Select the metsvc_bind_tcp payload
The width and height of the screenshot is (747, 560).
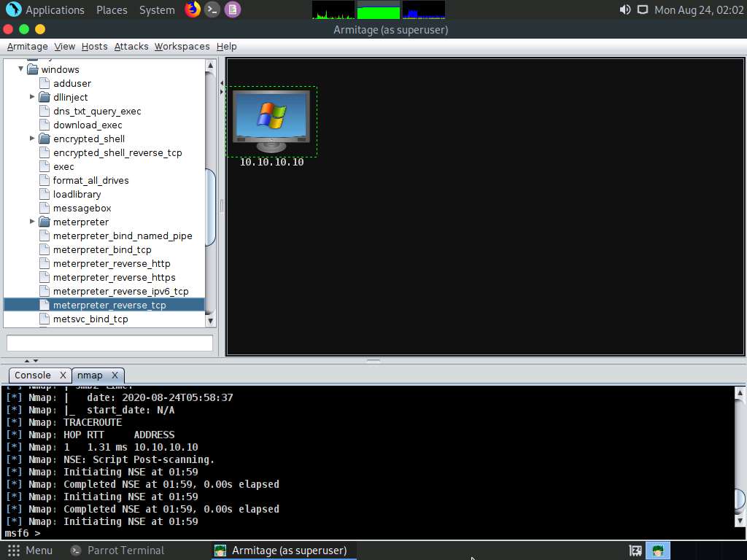click(x=90, y=319)
